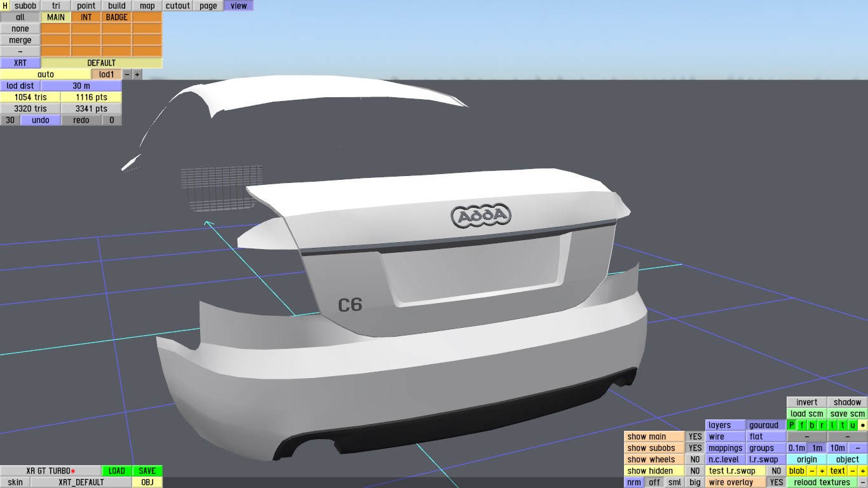Toggle test l.r.swap NO option
Viewport: 868px width, 488px height.
point(776,471)
